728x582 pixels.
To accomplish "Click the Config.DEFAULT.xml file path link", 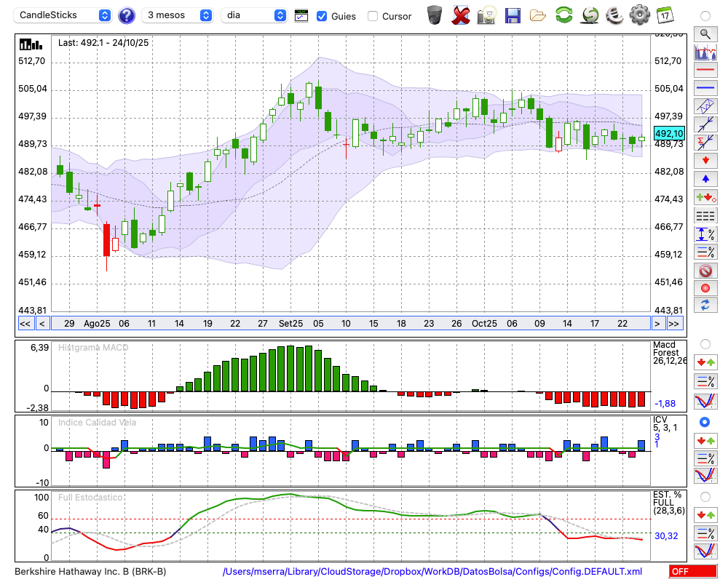I will (x=432, y=572).
